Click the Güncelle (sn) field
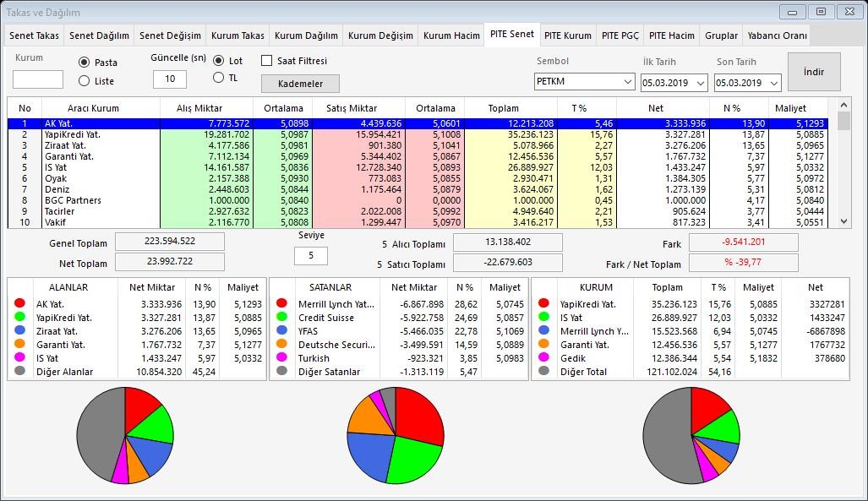The image size is (868, 501). (169, 79)
